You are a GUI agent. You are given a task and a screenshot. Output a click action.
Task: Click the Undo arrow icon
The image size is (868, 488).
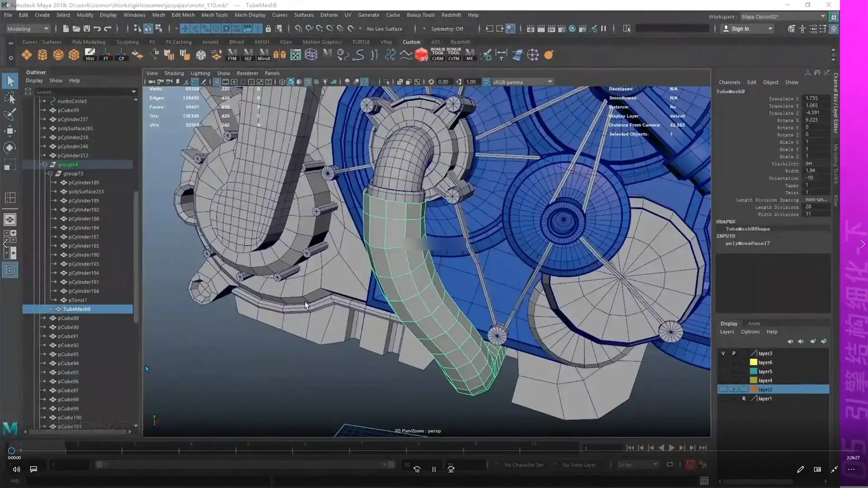click(97, 28)
